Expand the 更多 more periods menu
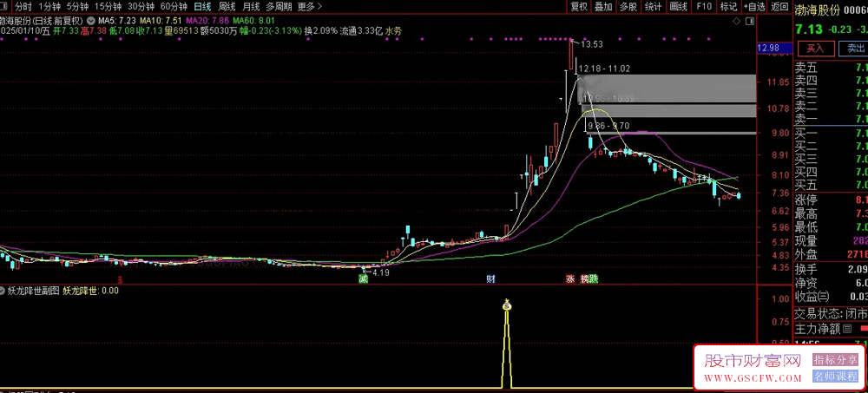This screenshot has width=868, height=393. click(x=310, y=7)
